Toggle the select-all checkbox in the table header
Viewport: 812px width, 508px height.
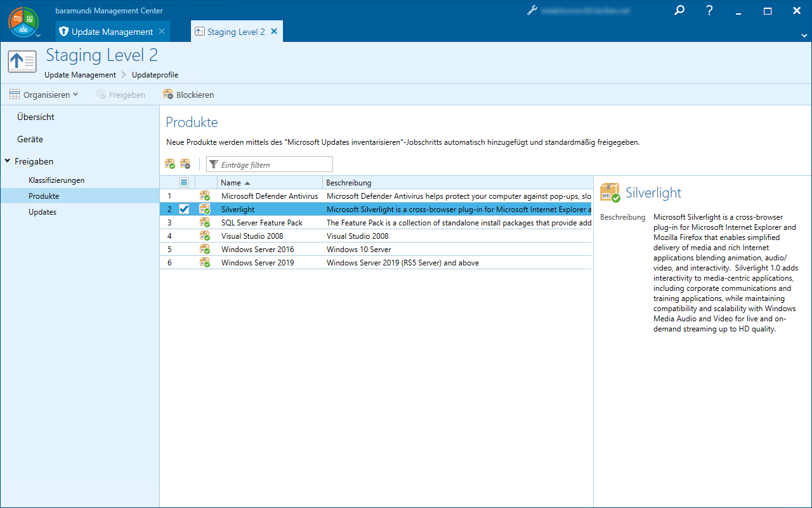184,182
